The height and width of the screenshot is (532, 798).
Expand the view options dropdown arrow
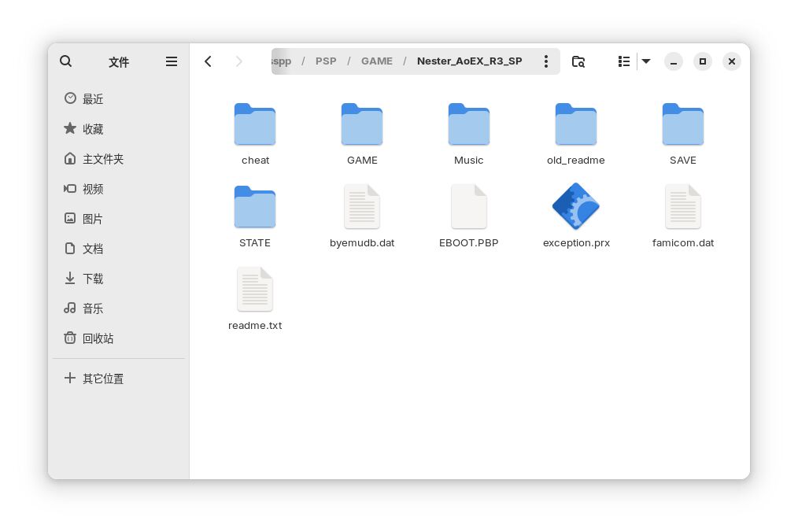(x=646, y=61)
